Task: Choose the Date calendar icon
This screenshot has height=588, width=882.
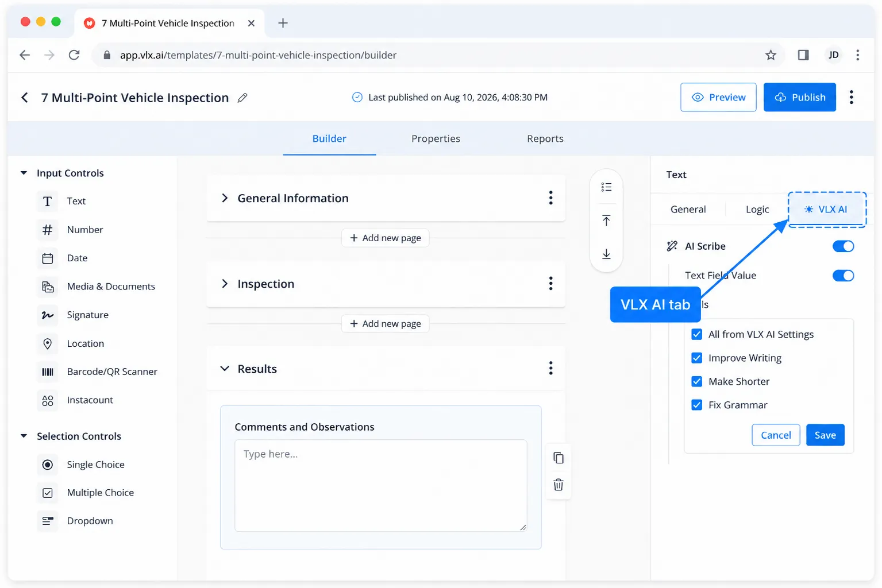Action: (48, 258)
